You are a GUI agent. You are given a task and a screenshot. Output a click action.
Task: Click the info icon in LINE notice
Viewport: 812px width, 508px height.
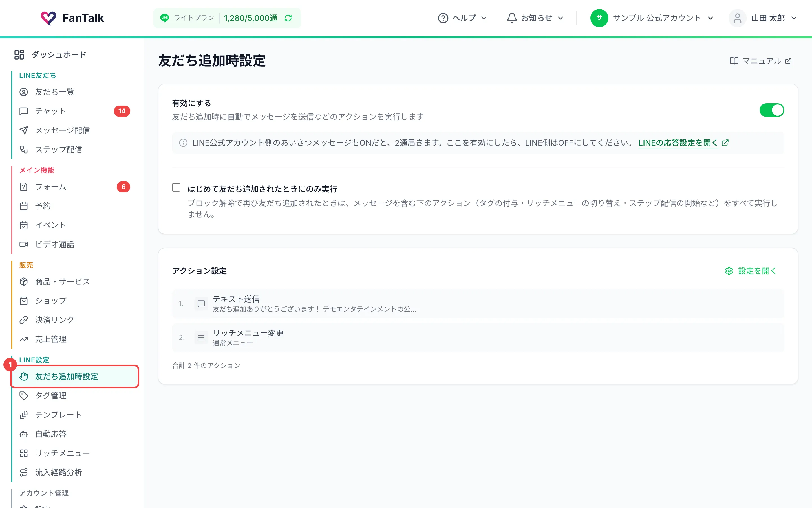(x=183, y=143)
